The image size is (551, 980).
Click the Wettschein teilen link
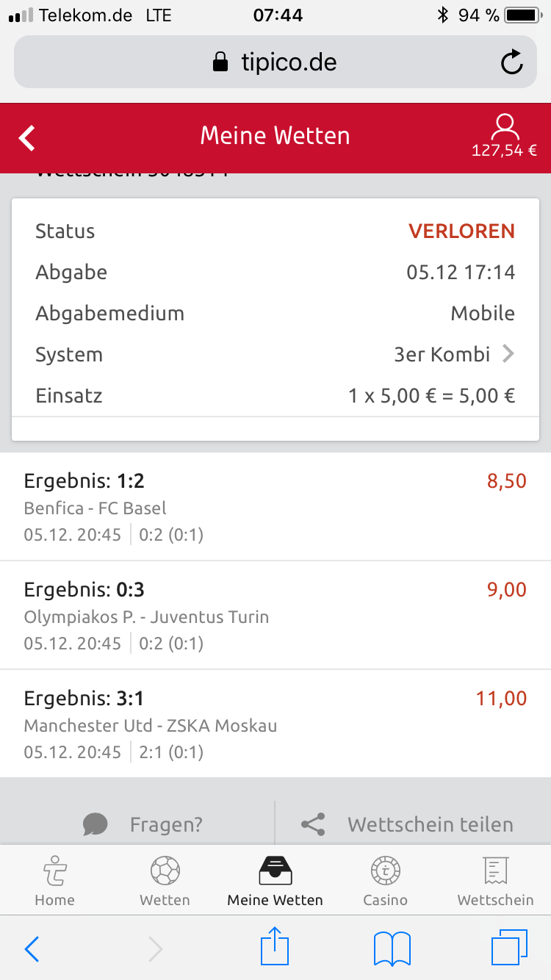[x=430, y=824]
